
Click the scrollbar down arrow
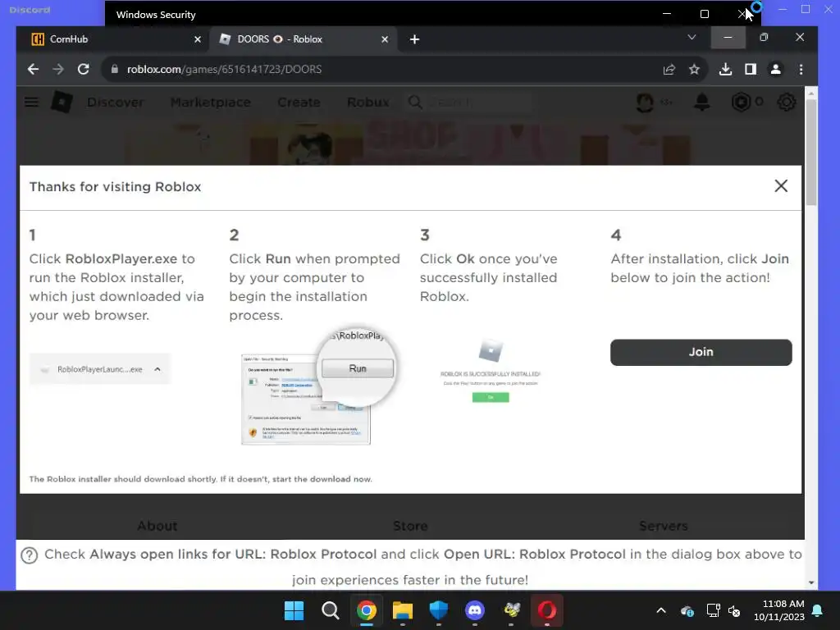coord(811,582)
